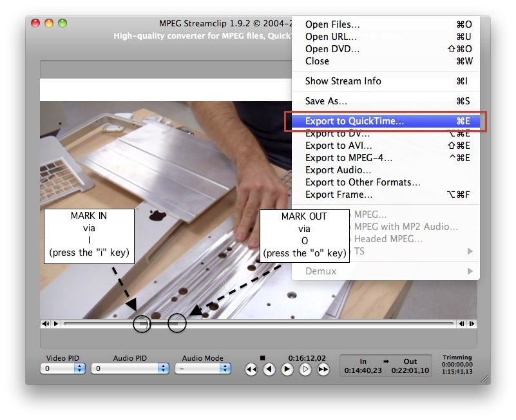Viewport: 516px width, 420px height.
Task: Click the window resize grip corner
Action: pos(484,379)
